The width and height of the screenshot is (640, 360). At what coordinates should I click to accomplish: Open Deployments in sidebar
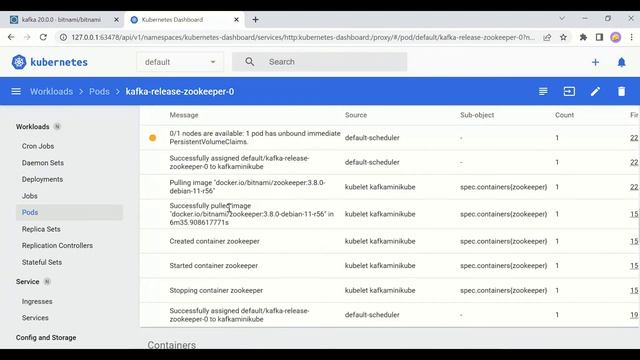[x=42, y=179]
